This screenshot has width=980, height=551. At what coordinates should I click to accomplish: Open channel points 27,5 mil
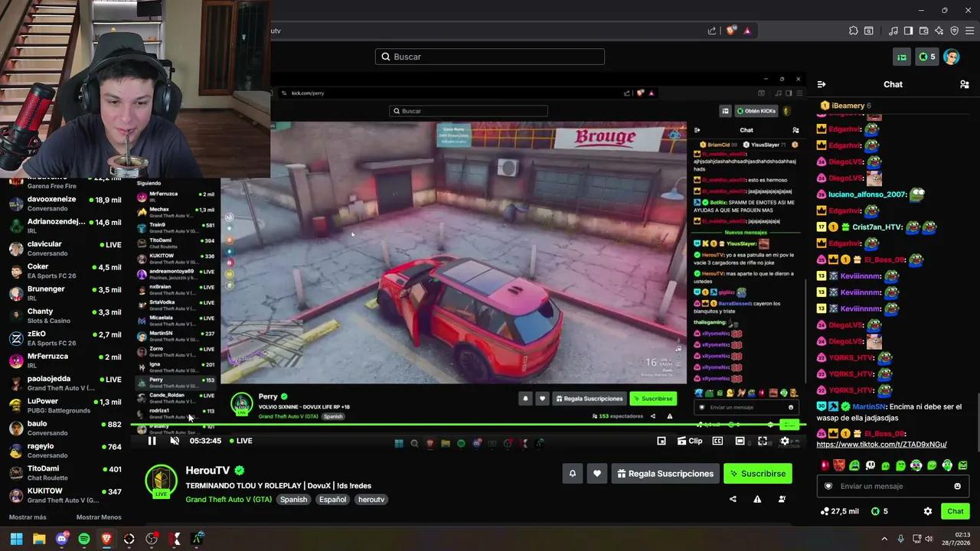pyautogui.click(x=839, y=511)
